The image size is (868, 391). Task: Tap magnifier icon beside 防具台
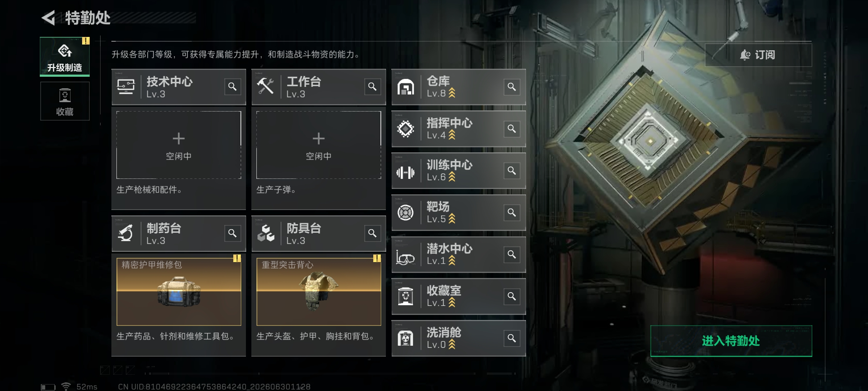tap(373, 234)
